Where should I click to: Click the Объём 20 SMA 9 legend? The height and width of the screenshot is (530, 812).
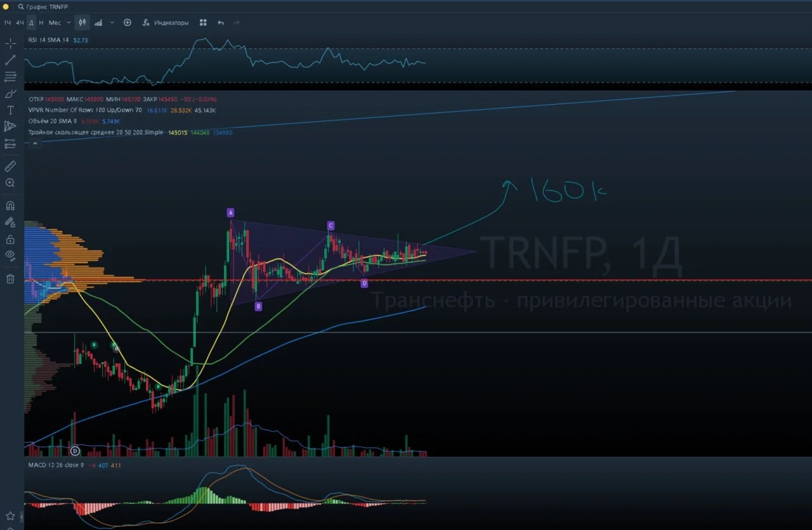point(53,121)
